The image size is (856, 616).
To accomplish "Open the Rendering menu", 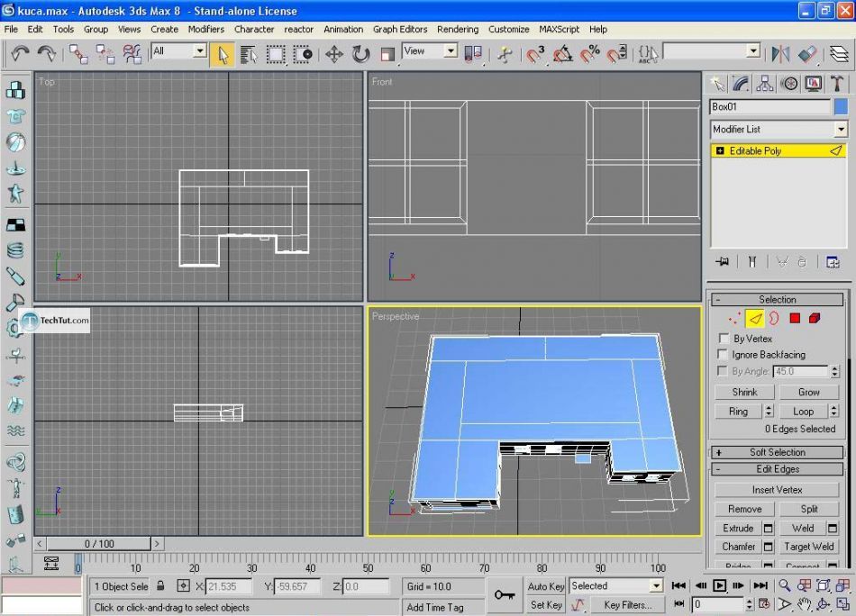I will point(458,30).
